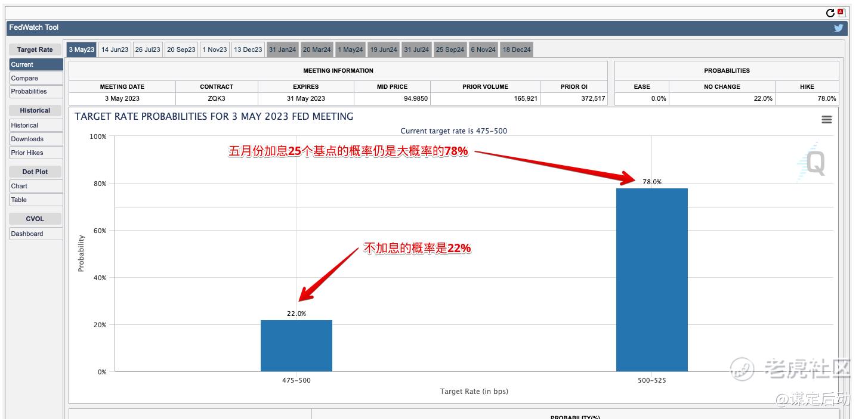Click the Twitter bird icon

pyautogui.click(x=838, y=27)
